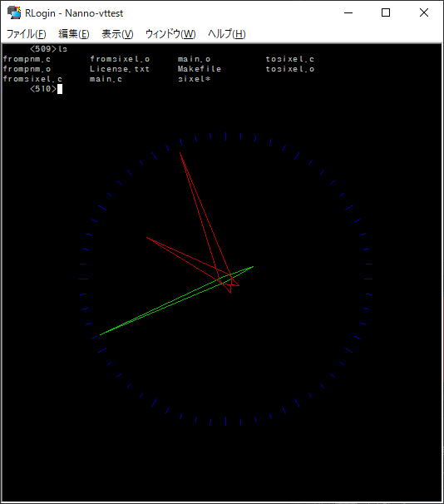
Task: Click the frompnm.c filename in listing
Action: [27, 59]
